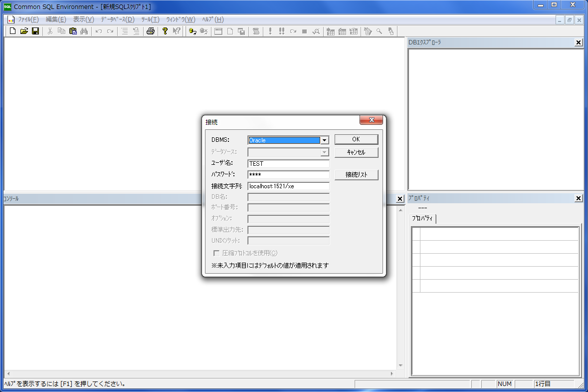Screen dimensions: 588x392
Task: Activate context help arrow-question icon
Action: point(176,31)
